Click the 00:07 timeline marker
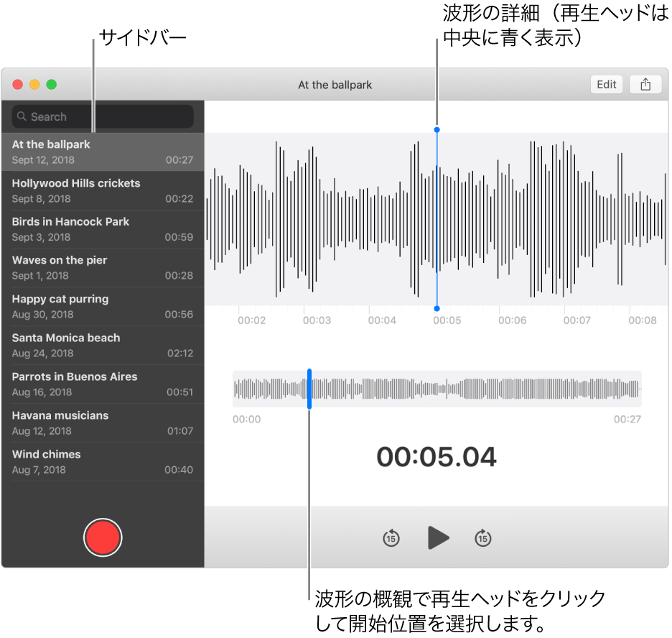The height and width of the screenshot is (638, 672). click(x=577, y=320)
